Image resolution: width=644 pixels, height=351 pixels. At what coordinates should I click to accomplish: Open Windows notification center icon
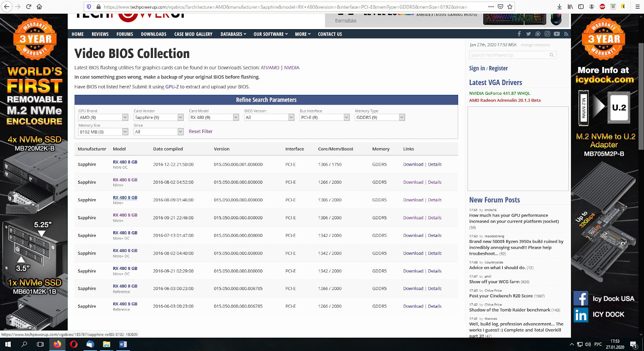pos(633,344)
